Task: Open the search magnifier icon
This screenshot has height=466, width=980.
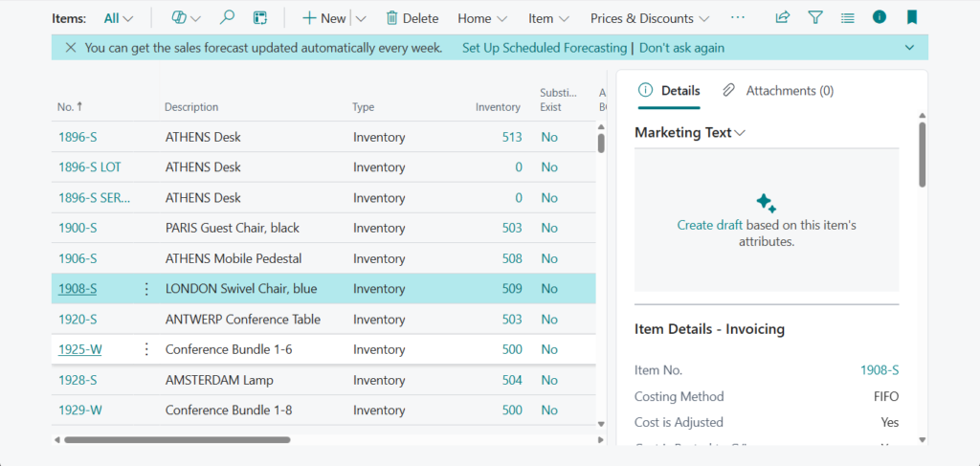Action: (227, 18)
